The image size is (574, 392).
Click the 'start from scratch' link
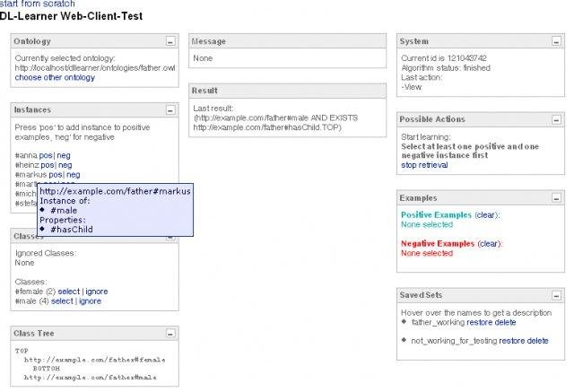pos(37,4)
